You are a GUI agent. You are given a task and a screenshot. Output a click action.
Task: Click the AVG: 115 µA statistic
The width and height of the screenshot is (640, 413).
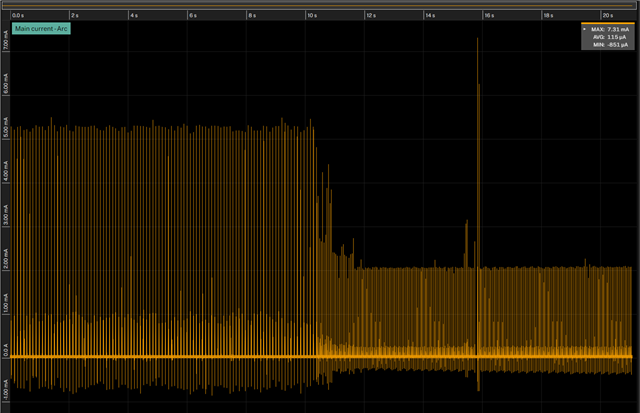[x=609, y=37]
